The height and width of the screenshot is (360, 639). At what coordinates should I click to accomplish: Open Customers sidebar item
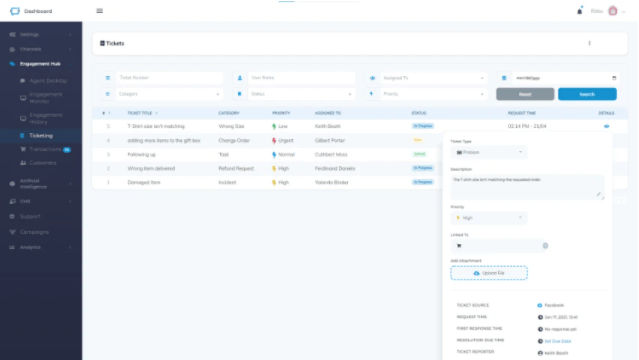43,163
